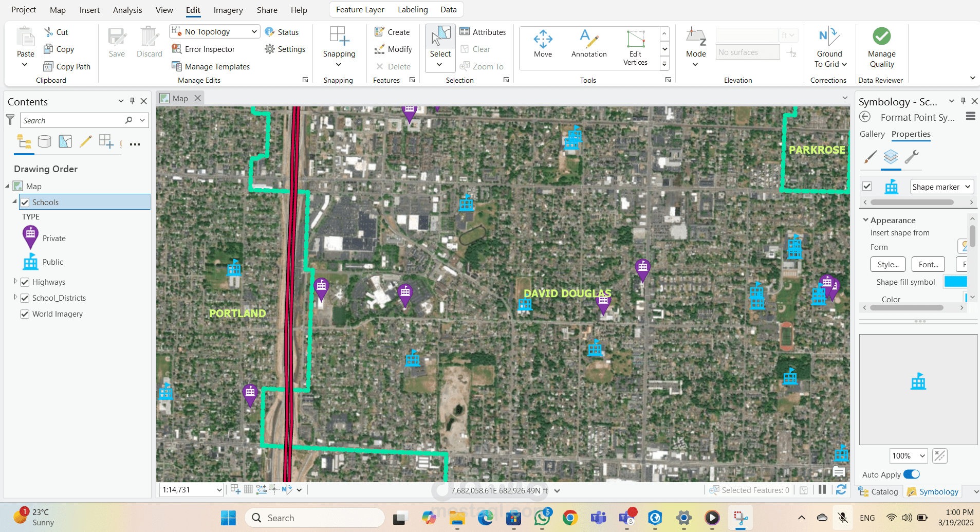Open Manage Quality data reviewer
The image size is (980, 532).
(x=882, y=47)
